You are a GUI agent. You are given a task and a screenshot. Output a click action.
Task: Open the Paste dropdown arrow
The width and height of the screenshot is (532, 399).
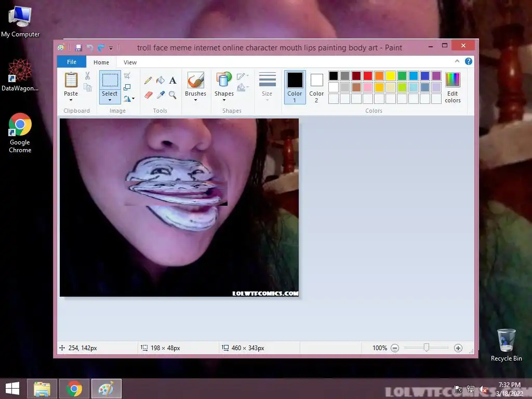pyautogui.click(x=71, y=100)
